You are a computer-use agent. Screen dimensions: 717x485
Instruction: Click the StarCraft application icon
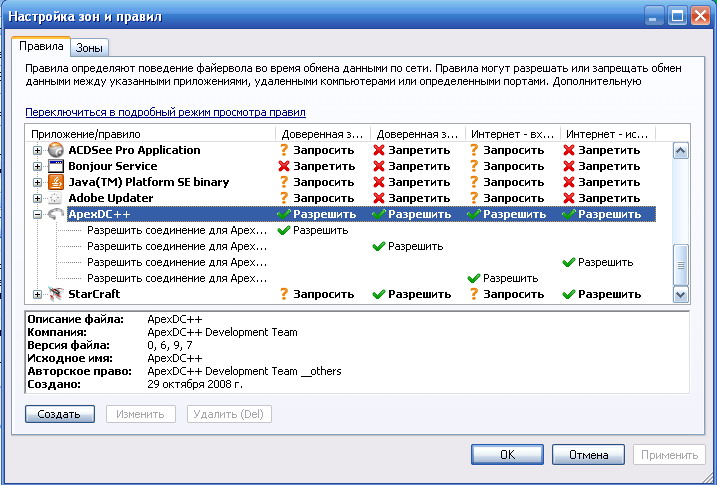(x=55, y=294)
